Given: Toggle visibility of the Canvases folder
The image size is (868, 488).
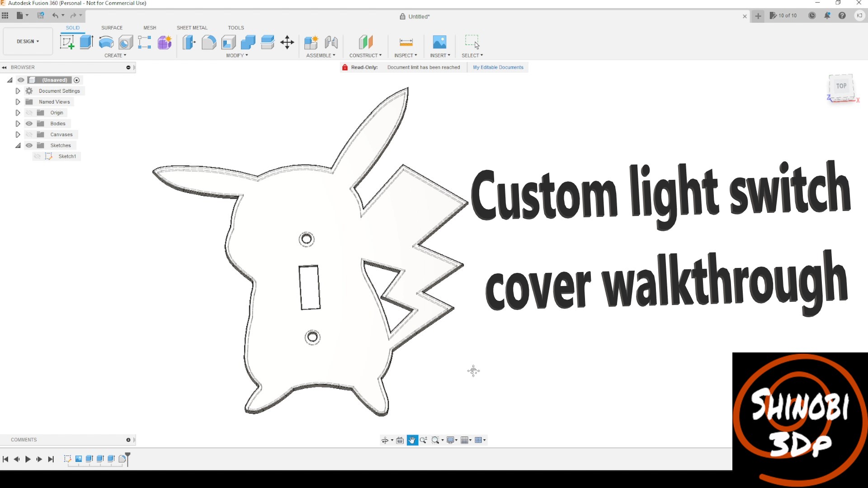Looking at the screenshot, I should (29, 134).
